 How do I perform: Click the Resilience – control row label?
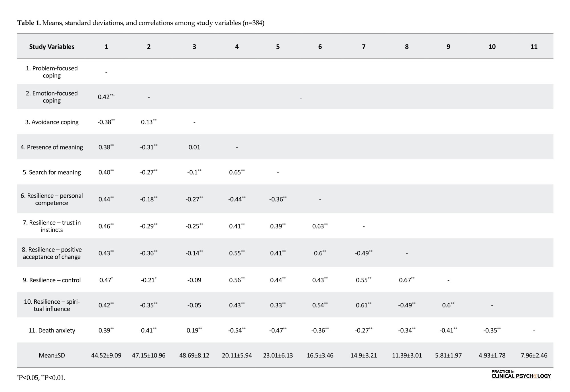click(x=52, y=280)
